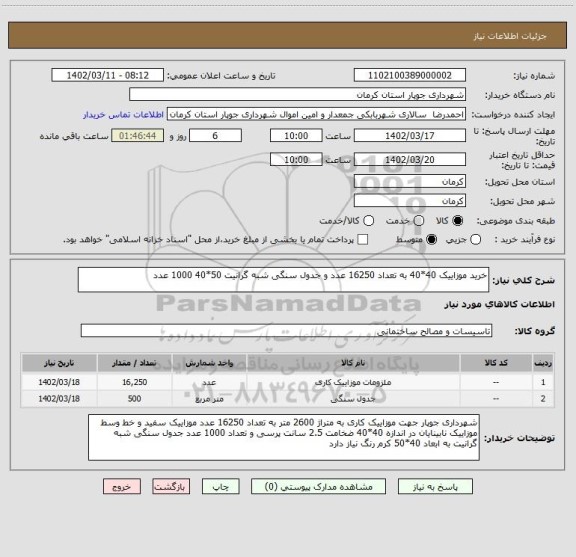
Task: Click the شرح کلی نیاز description box
Action: pyautogui.click(x=284, y=280)
